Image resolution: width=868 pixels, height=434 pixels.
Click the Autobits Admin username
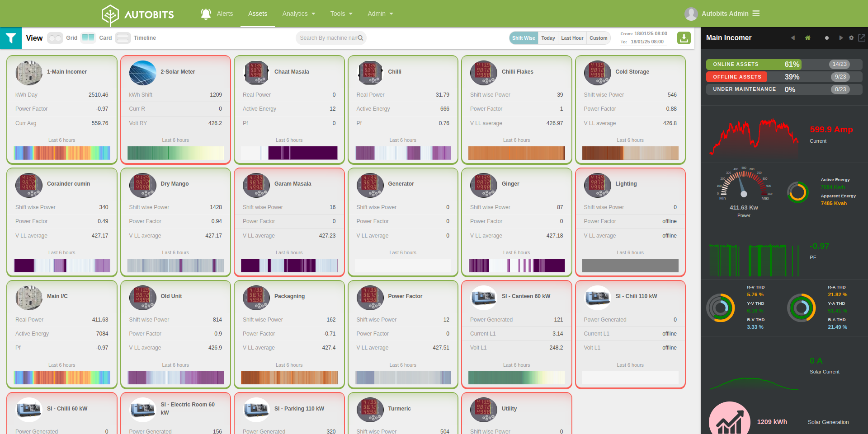point(725,14)
